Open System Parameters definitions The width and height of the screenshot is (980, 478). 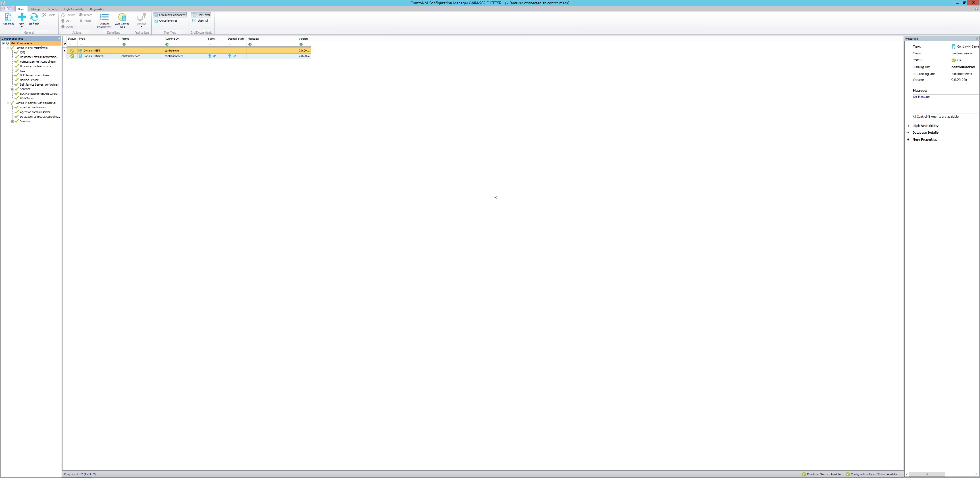pyautogui.click(x=104, y=20)
